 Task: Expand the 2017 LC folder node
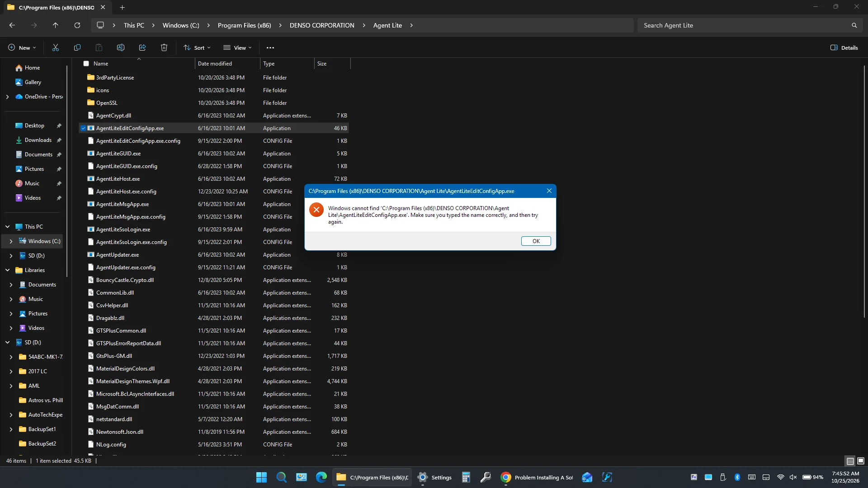[11, 371]
